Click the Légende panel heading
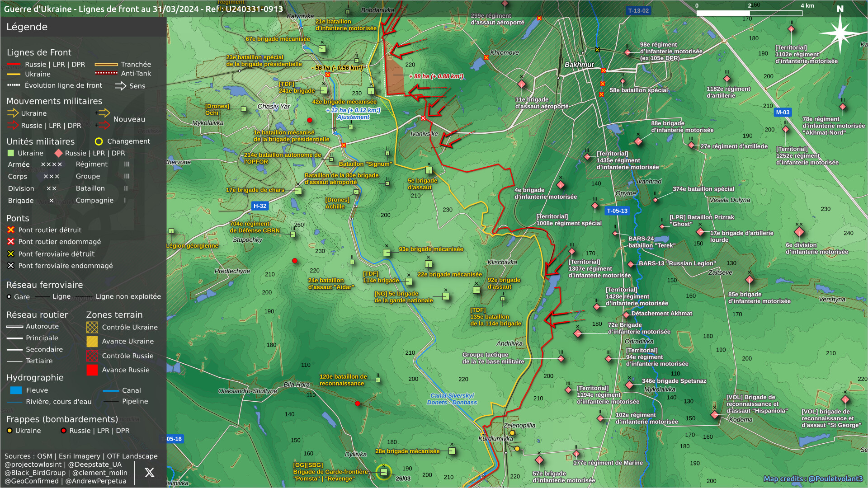 [x=27, y=27]
